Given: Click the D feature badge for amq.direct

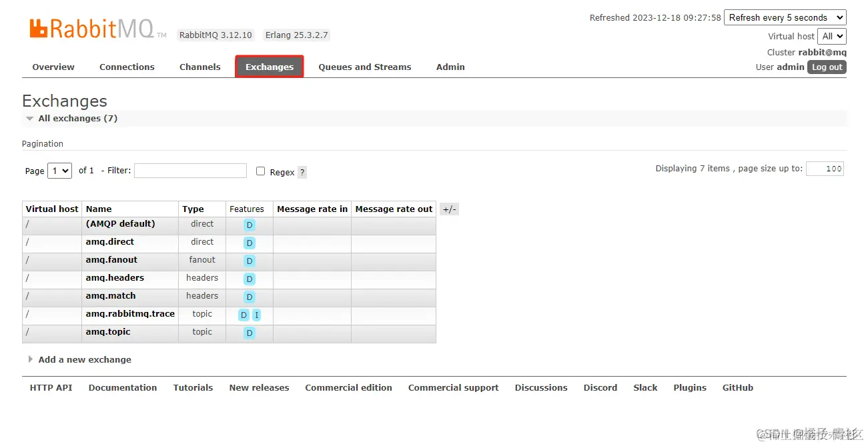Looking at the screenshot, I should point(250,243).
